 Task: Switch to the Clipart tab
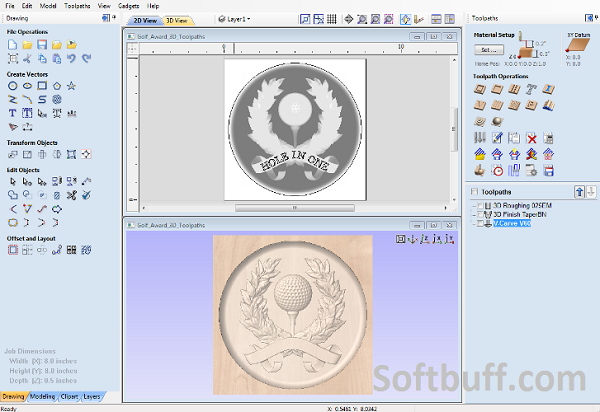(x=69, y=397)
